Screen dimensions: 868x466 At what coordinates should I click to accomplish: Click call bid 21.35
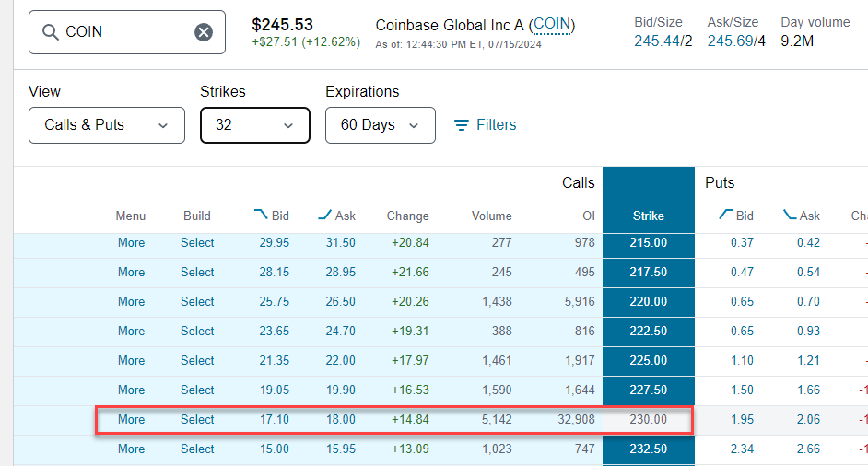(x=274, y=360)
